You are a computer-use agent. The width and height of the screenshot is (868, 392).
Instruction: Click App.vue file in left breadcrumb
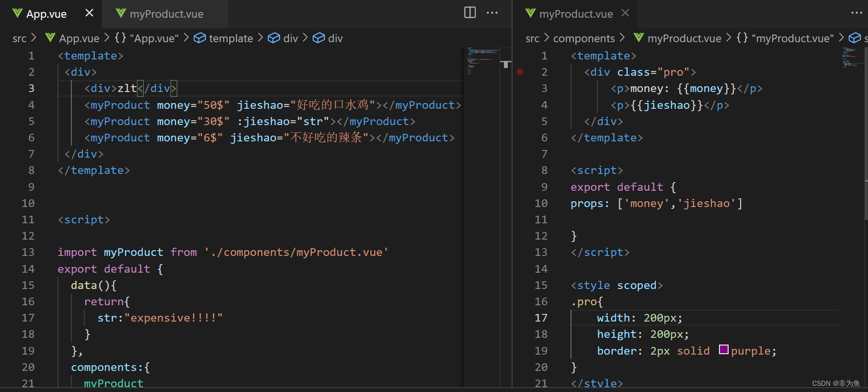coord(79,38)
